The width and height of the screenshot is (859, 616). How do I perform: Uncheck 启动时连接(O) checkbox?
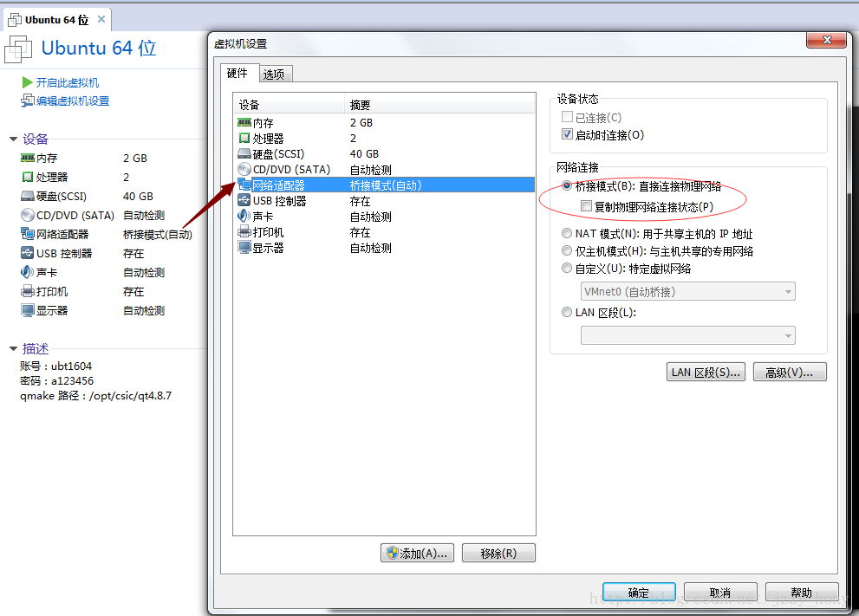[567, 134]
